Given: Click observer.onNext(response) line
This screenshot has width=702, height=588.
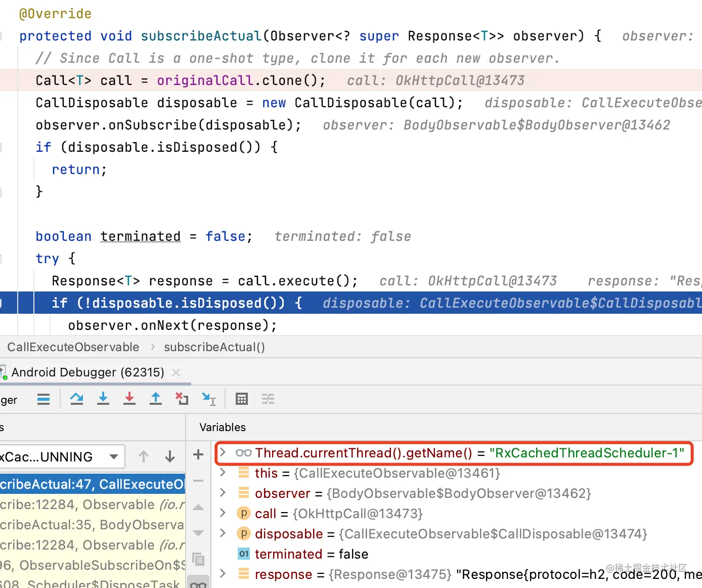Looking at the screenshot, I should click(172, 325).
